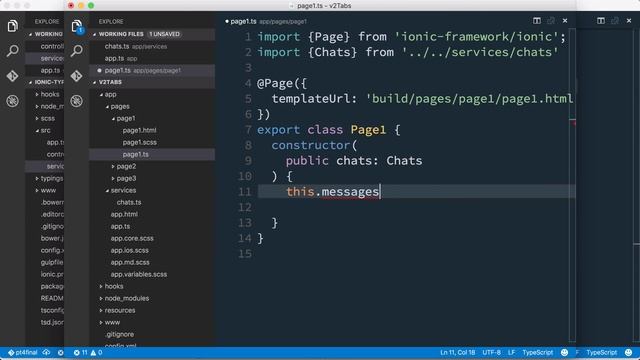Viewport: 640px width, 360px height.
Task: Open Search icon in the background window
Action: pyautogui.click(x=12, y=51)
